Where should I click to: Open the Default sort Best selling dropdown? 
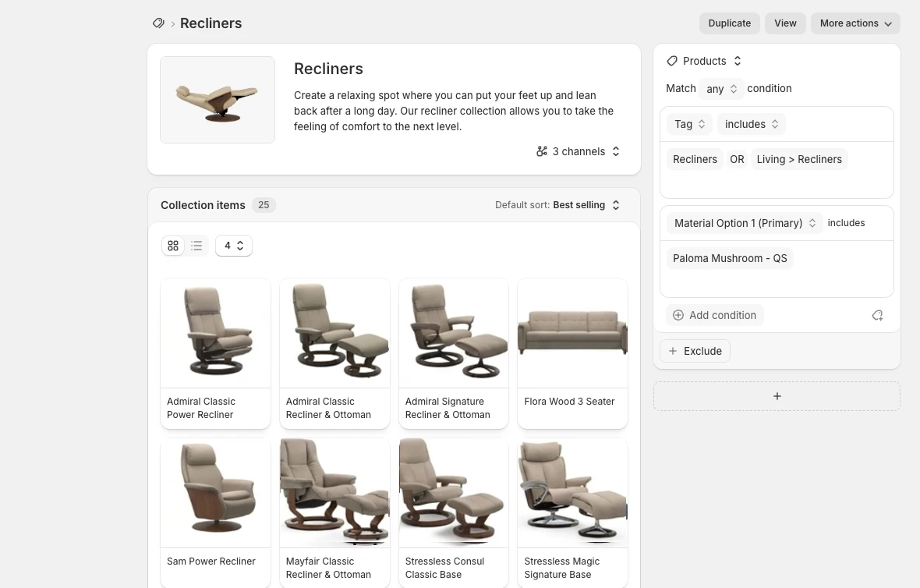[x=557, y=205]
